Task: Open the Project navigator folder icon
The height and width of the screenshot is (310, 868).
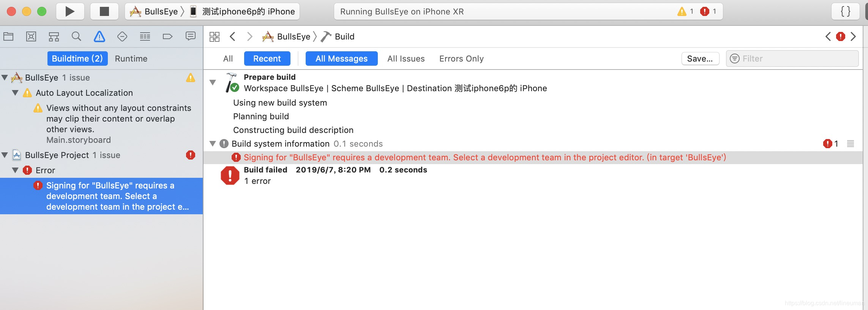Action: tap(8, 36)
